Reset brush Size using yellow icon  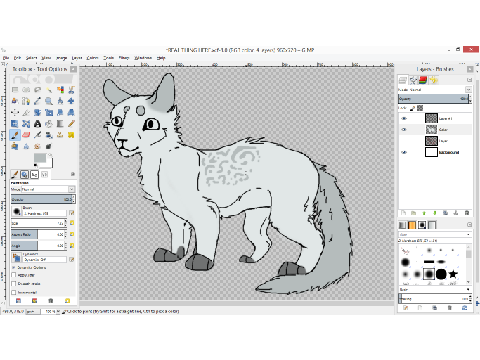tap(72, 223)
